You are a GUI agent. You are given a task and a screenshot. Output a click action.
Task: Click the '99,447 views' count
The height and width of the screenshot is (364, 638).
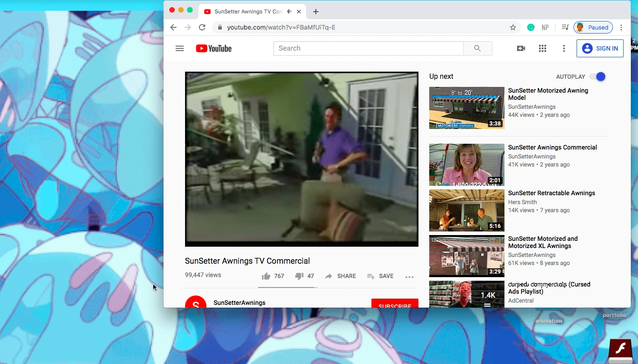pos(203,275)
